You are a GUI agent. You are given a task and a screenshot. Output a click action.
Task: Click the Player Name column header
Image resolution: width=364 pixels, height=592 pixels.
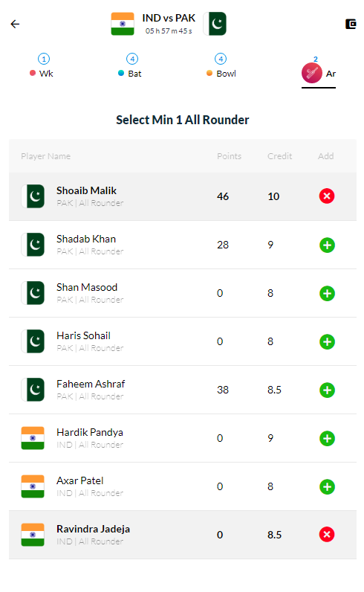coord(45,156)
